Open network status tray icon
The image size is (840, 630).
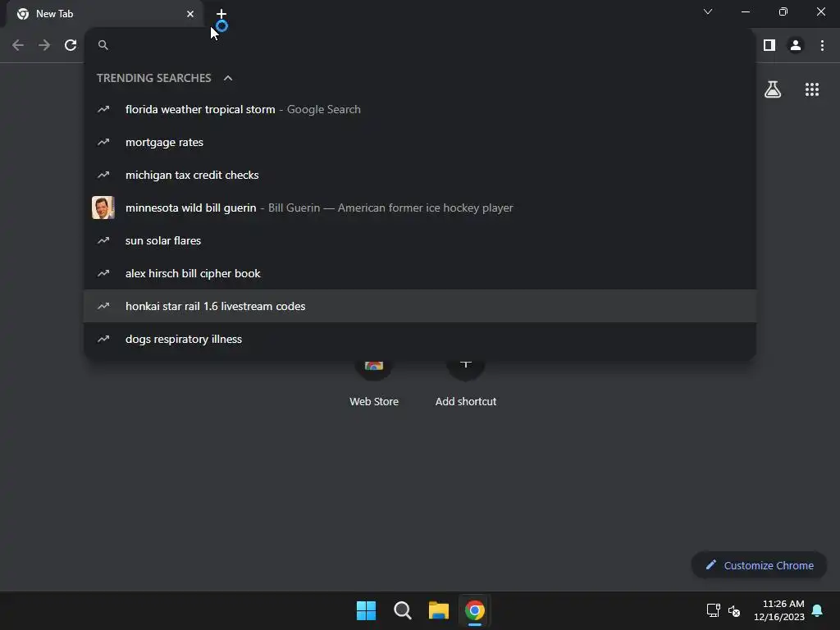click(x=713, y=610)
